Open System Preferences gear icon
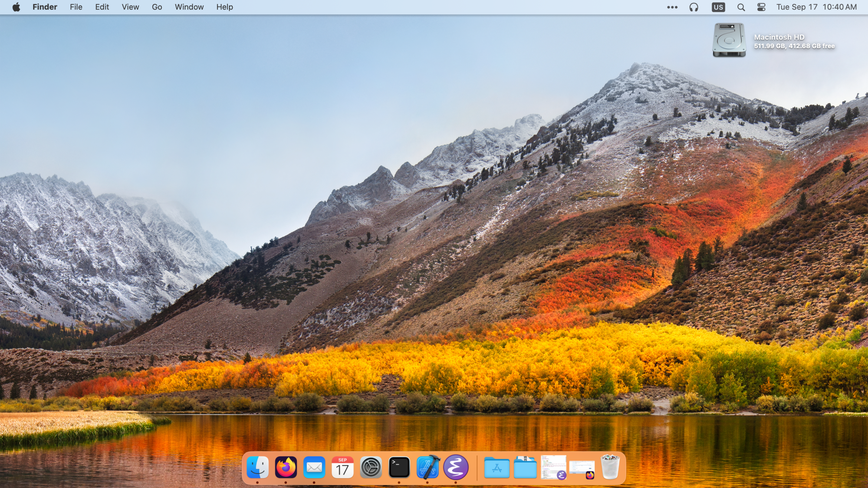This screenshot has width=868, height=488. [x=371, y=468]
